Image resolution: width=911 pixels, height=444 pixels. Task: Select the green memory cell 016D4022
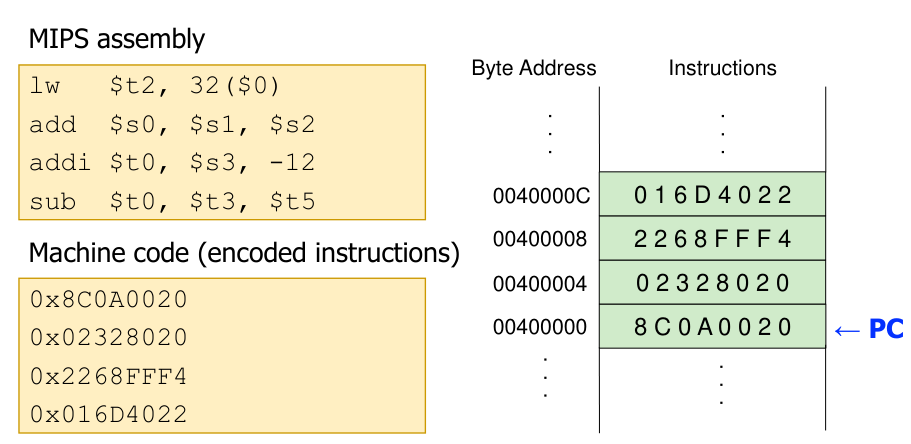point(712,195)
